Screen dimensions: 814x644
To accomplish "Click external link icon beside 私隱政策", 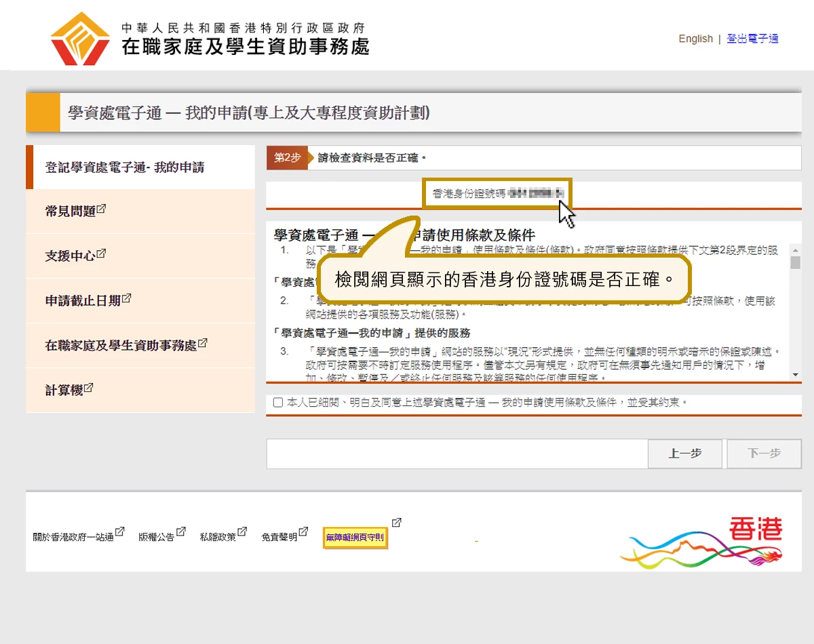I will pyautogui.click(x=242, y=533).
